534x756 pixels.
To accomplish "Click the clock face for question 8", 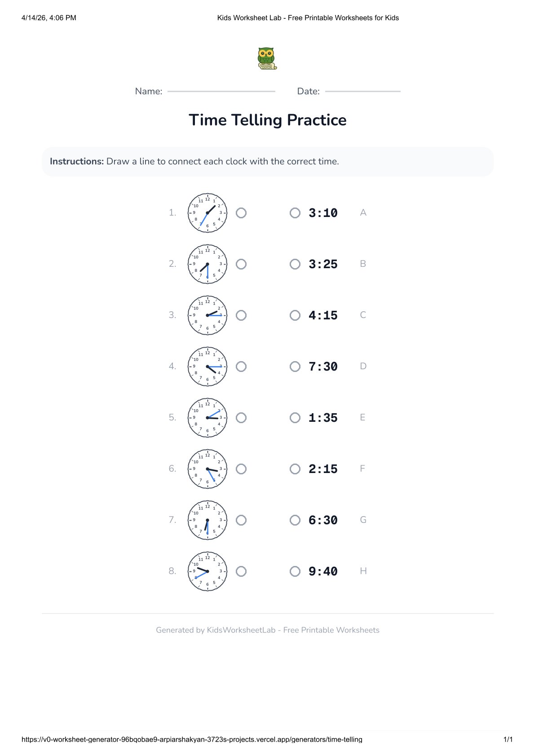I will pyautogui.click(x=207, y=571).
